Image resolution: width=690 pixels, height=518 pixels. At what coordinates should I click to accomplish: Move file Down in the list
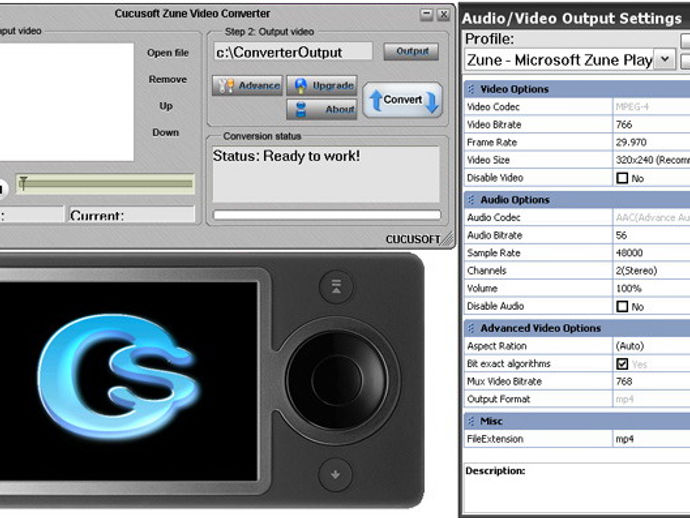(165, 132)
